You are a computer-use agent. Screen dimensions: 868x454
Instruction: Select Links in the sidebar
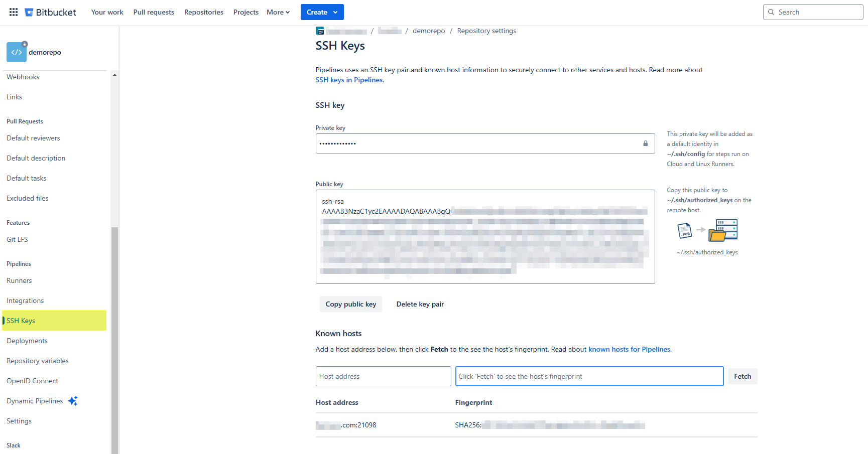point(54,97)
